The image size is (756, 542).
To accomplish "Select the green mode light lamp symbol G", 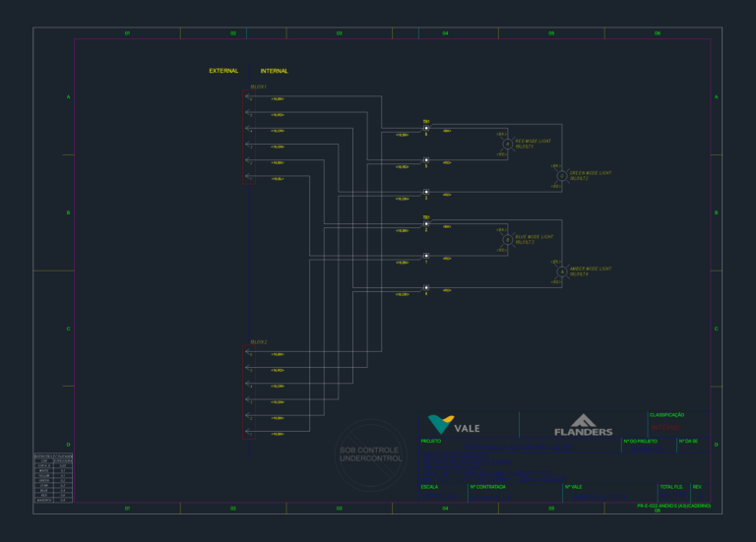I will (562, 176).
